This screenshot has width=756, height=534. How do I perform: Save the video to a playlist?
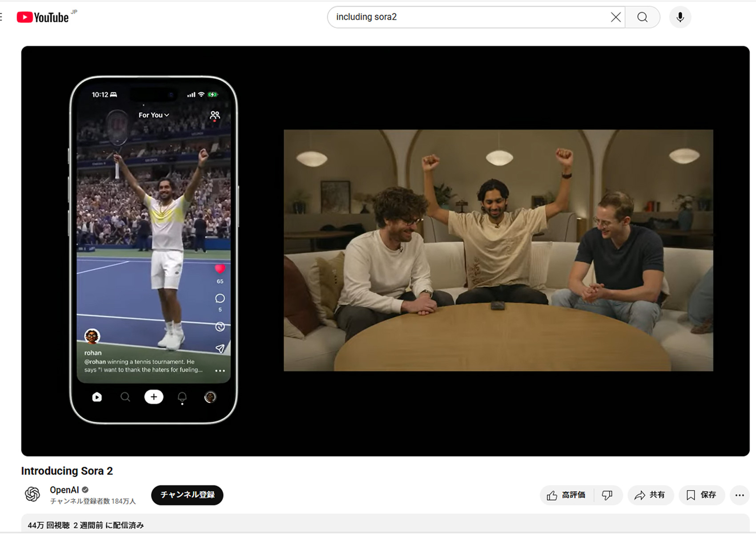click(x=701, y=495)
